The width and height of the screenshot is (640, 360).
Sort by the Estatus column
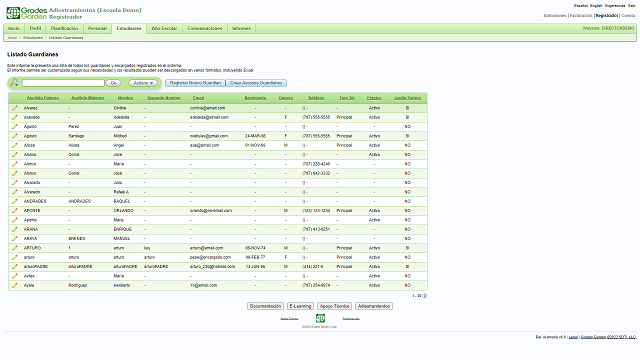click(374, 98)
